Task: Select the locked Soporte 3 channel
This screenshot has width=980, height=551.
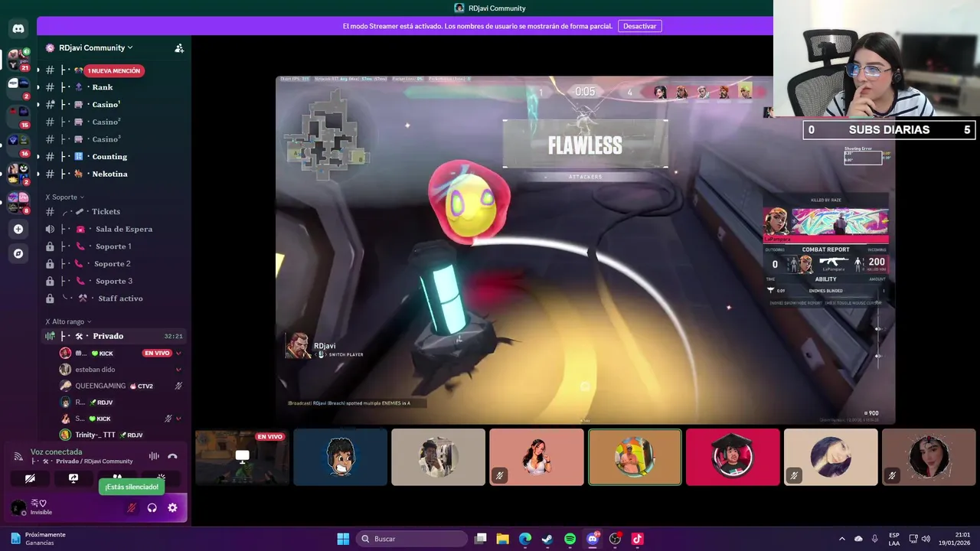Action: tap(115, 281)
